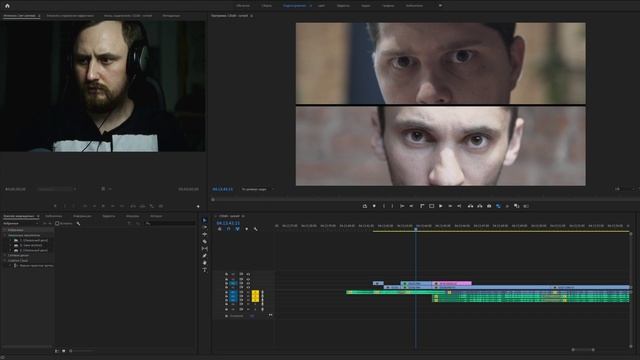Click the Media Browser thumbnail size slider
Viewport: 640px width, 360px height.
click(81, 351)
